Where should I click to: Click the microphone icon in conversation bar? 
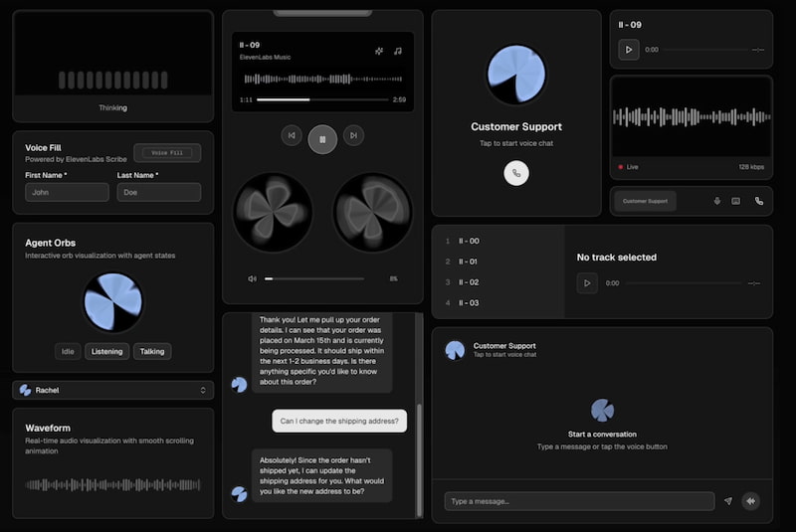click(716, 201)
